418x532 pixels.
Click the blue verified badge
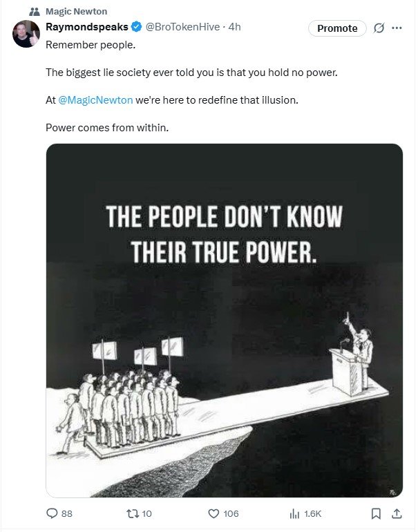(136, 27)
